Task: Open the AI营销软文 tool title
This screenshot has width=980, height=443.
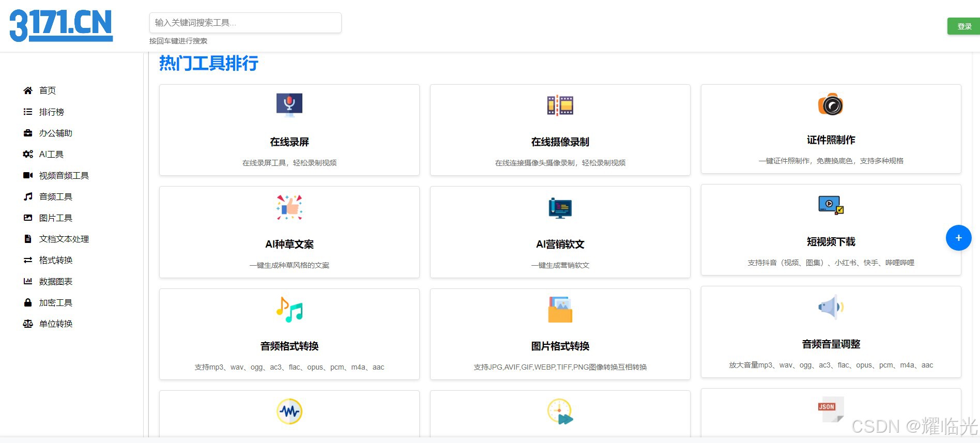Action: [560, 244]
